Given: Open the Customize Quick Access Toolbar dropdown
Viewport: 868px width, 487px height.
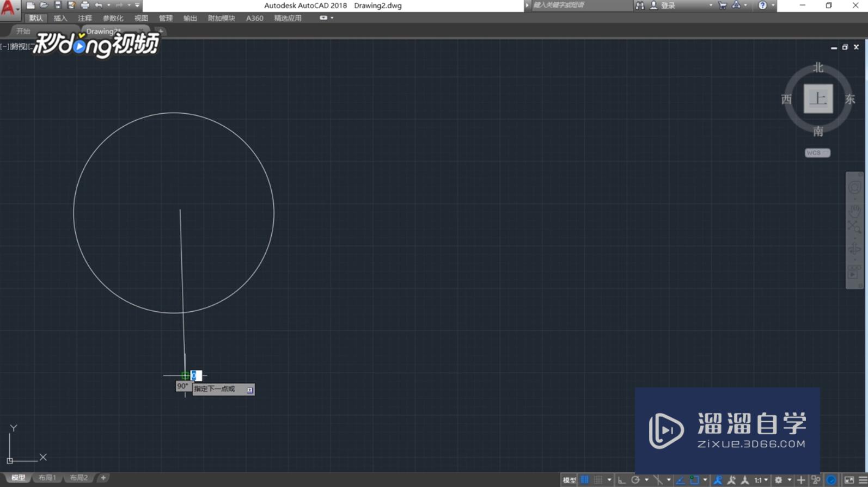Looking at the screenshot, I should click(137, 5).
